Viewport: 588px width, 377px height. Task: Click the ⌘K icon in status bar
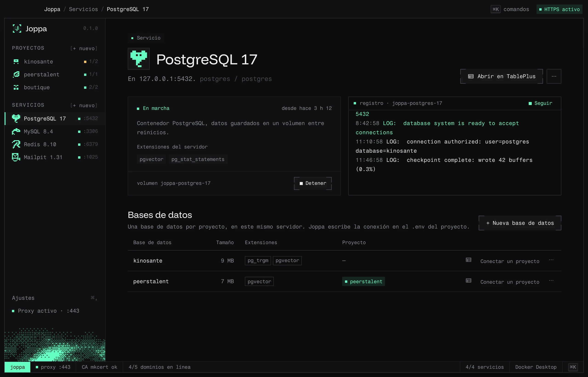pyautogui.click(x=573, y=367)
